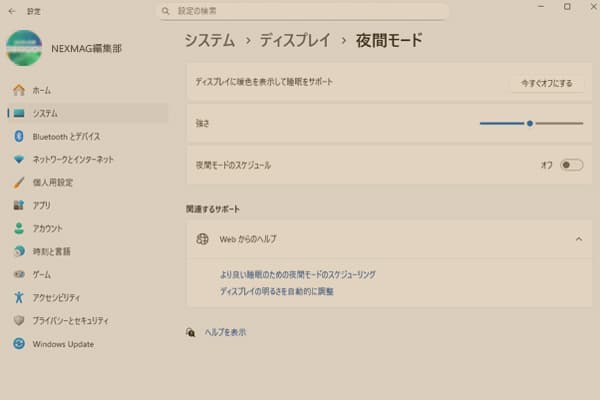Click the 設定の検索 search field
Image resolution: width=600 pixels, height=400 pixels.
pyautogui.click(x=304, y=11)
